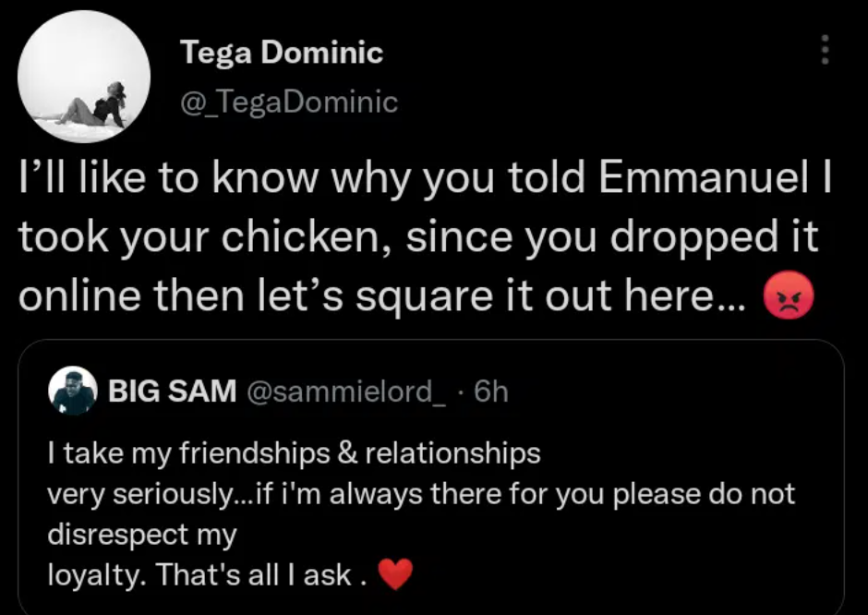Click the @sammielord_ handle
The height and width of the screenshot is (615, 868).
tap(340, 392)
